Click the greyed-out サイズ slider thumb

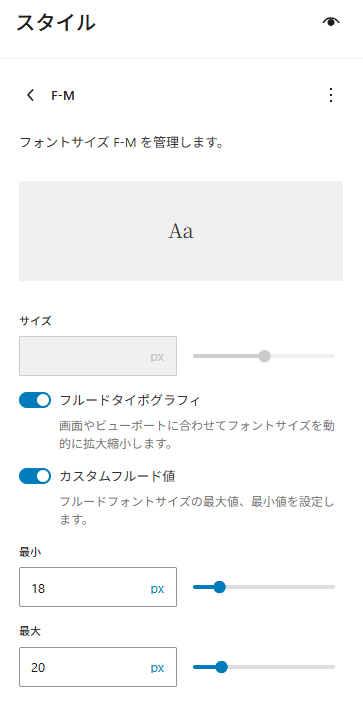click(x=264, y=356)
